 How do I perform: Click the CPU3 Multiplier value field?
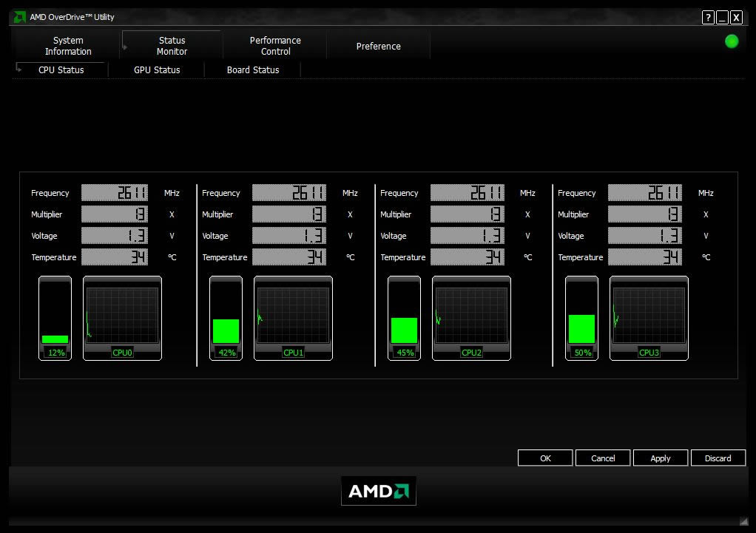(645, 214)
